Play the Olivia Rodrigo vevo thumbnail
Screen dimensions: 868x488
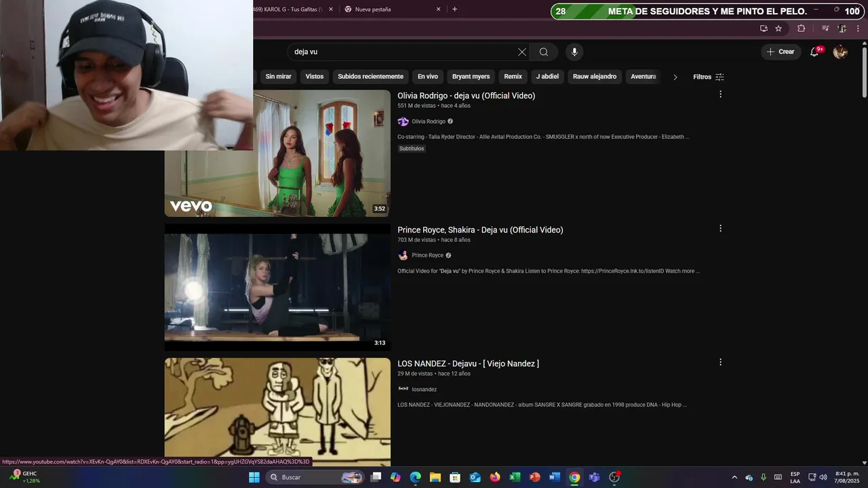pos(277,154)
